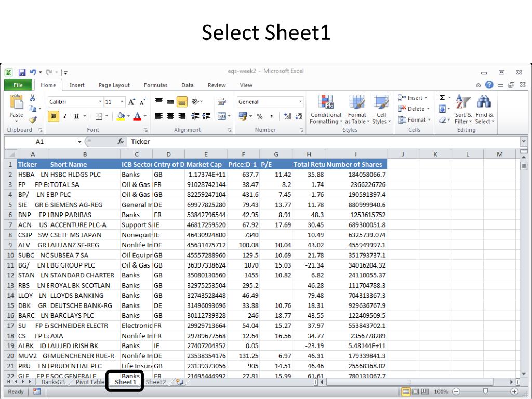The height and width of the screenshot is (399, 532).
Task: Toggle Wrap Text button
Action: click(x=221, y=101)
